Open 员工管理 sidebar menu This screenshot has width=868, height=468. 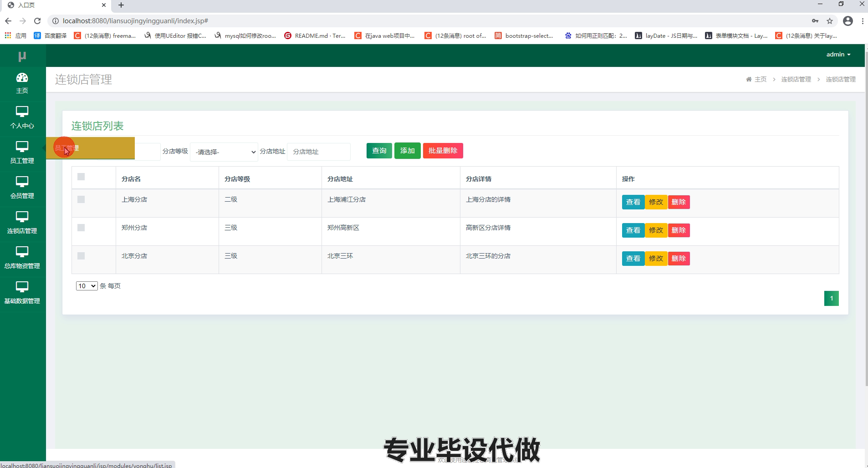[x=22, y=153]
